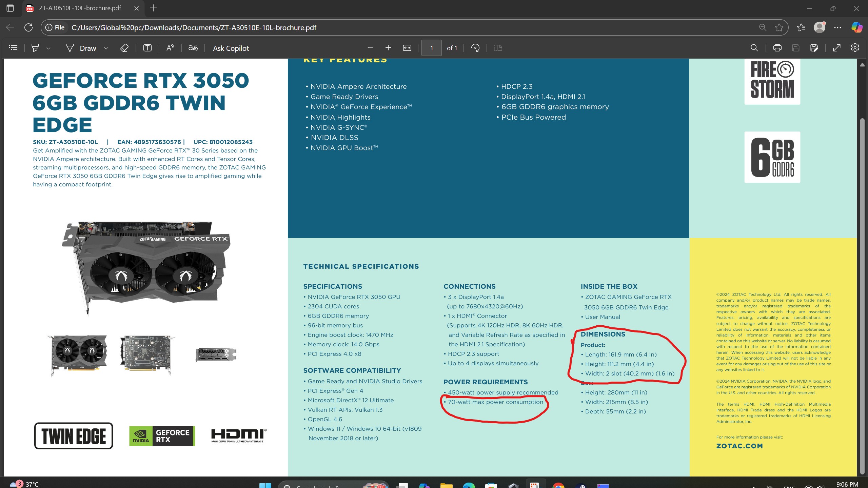Open the Copilot sidebar
The width and height of the screenshot is (868, 488).
tap(857, 27)
